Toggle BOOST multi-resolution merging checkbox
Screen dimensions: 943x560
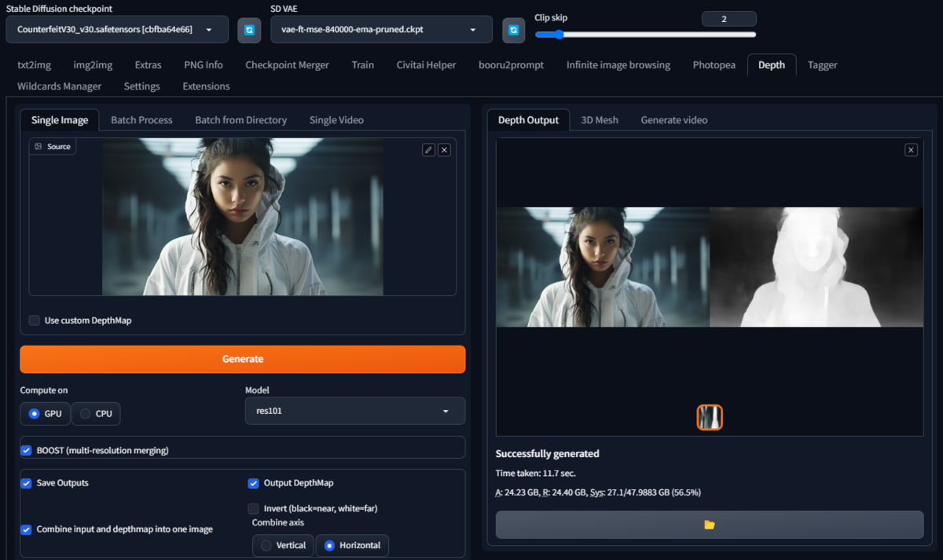(x=26, y=450)
